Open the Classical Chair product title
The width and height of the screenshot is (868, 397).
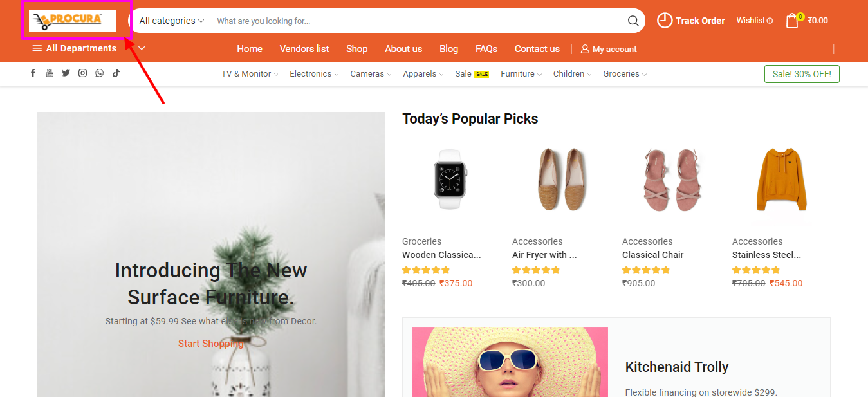click(653, 255)
